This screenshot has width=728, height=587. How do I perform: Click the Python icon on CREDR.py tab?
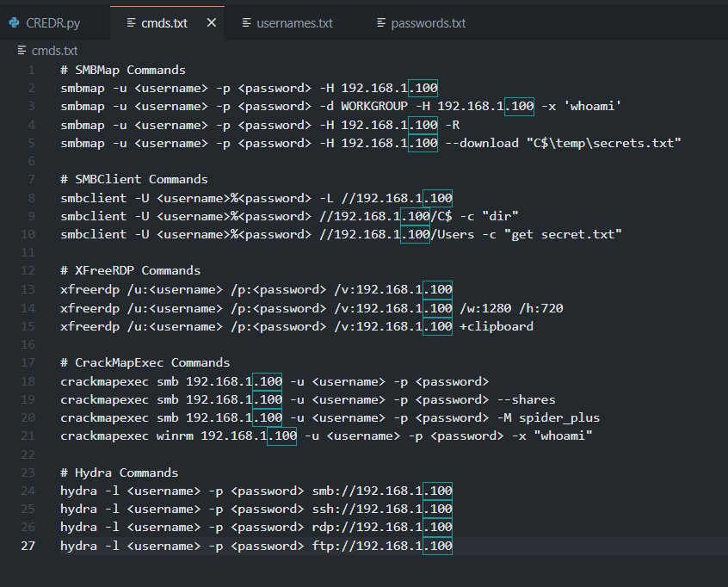pyautogui.click(x=15, y=22)
